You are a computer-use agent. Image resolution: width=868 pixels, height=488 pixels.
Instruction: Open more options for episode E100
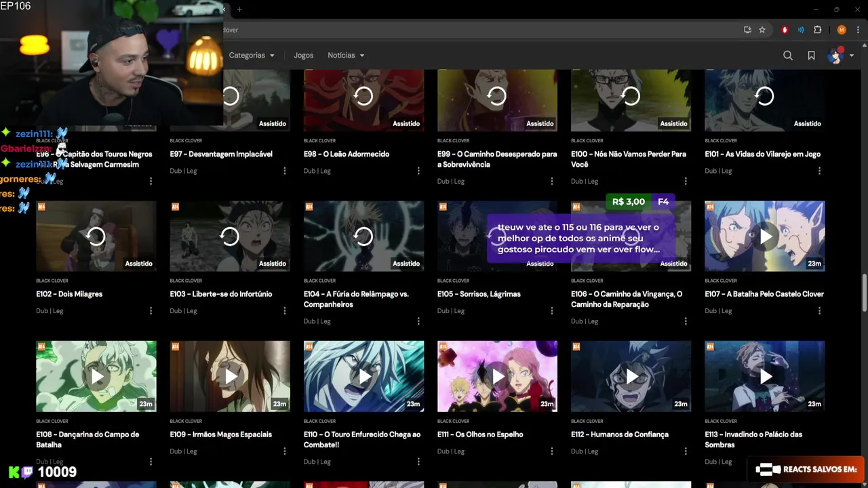click(686, 181)
